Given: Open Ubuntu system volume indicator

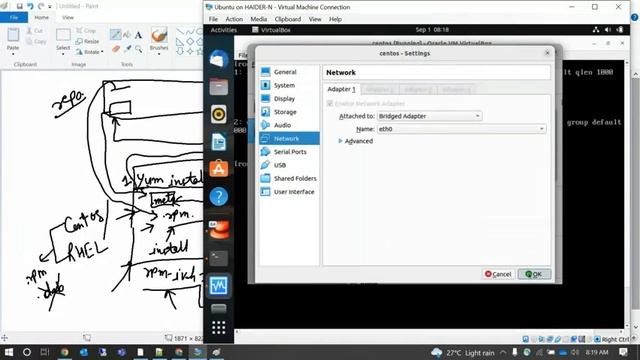Looking at the screenshot, I should pyautogui.click(x=608, y=30).
